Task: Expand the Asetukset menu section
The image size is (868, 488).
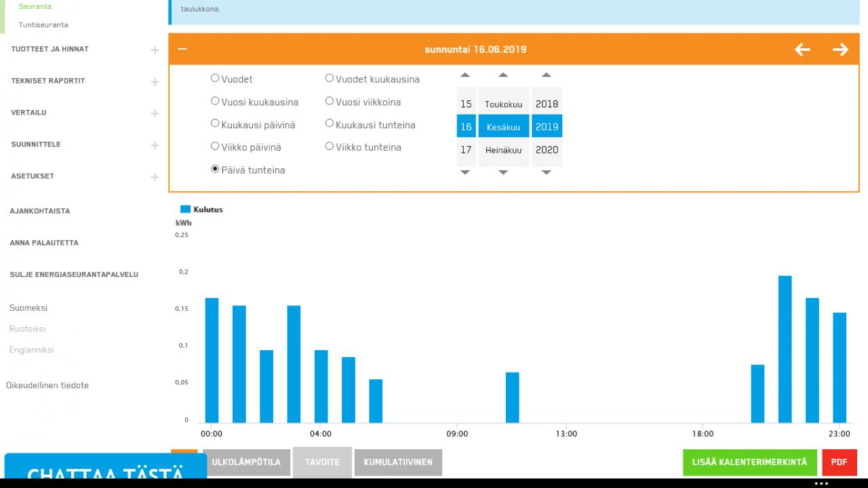Action: pos(155,176)
